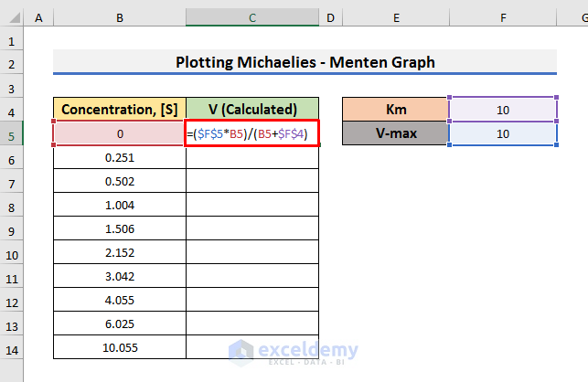Select row 14 header
Viewport: 588px width, 382px height.
click(11, 349)
